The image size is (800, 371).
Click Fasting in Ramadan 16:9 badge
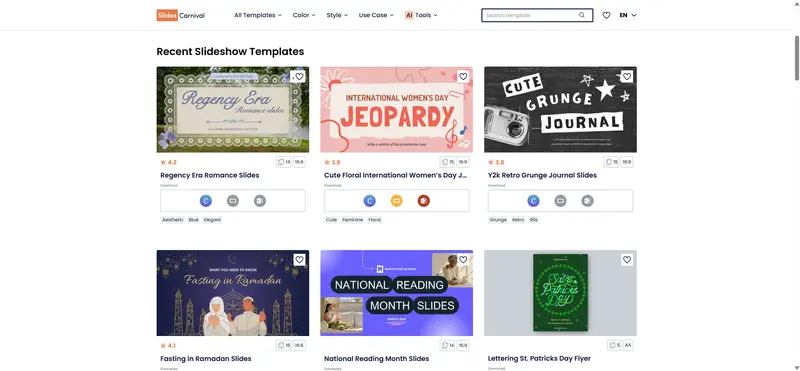(299, 345)
